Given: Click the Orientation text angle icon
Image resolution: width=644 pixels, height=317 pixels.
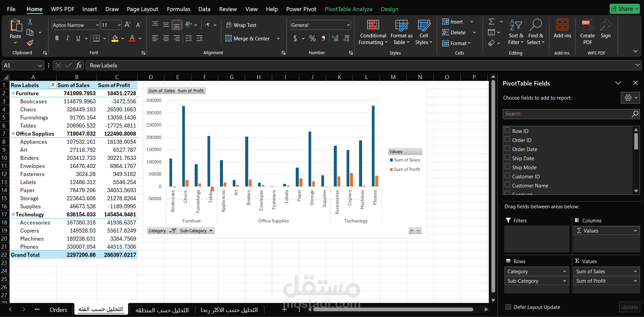Looking at the screenshot, I should click(189, 25).
